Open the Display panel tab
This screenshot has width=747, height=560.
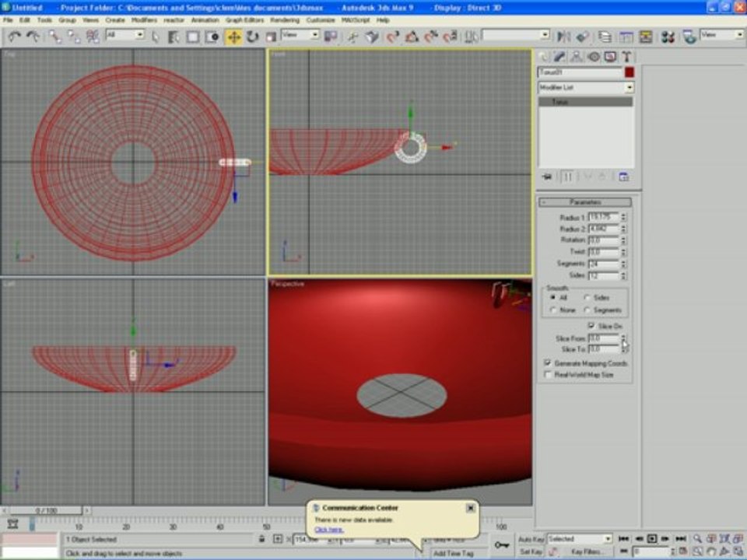point(610,56)
